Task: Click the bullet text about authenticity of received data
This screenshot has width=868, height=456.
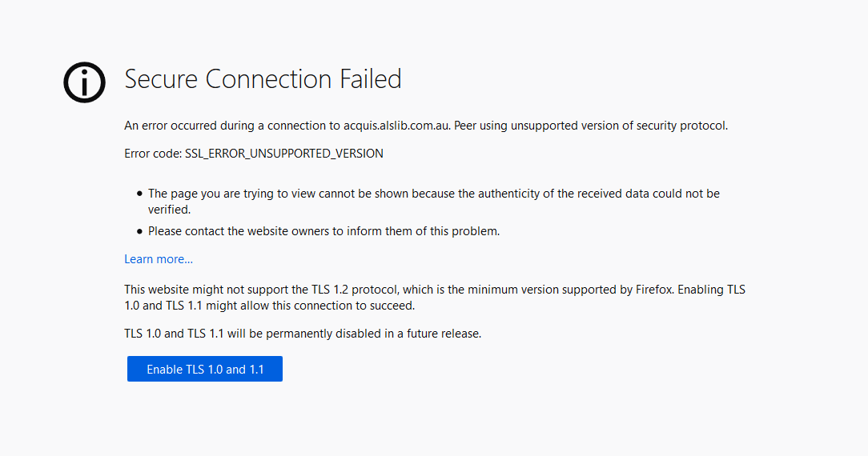Action: (433, 201)
